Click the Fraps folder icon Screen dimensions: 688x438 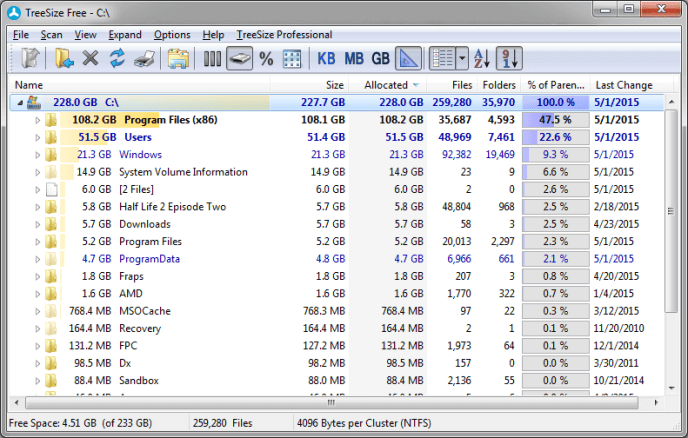pyautogui.click(x=50, y=276)
